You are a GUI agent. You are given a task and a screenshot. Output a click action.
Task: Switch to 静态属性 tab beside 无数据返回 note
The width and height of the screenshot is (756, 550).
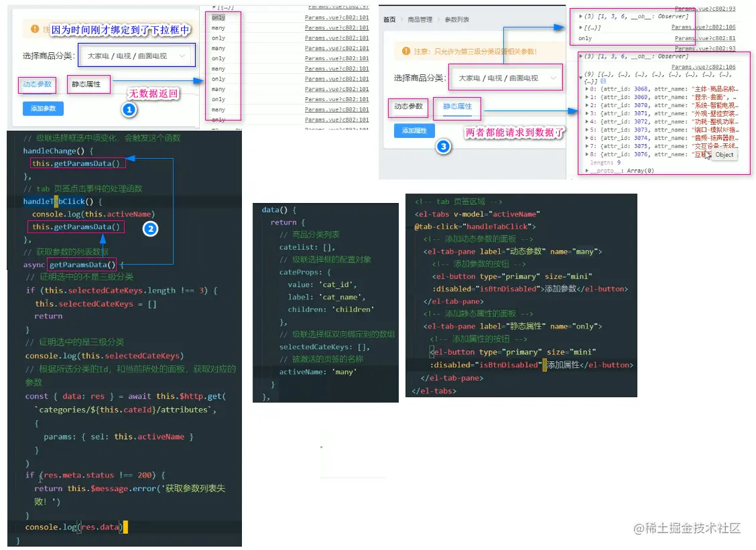(86, 84)
